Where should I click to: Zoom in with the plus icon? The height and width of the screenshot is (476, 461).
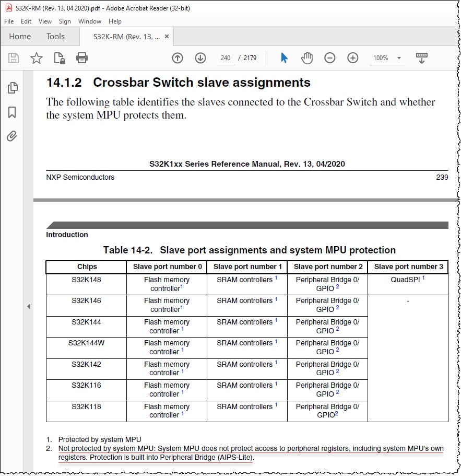[353, 57]
